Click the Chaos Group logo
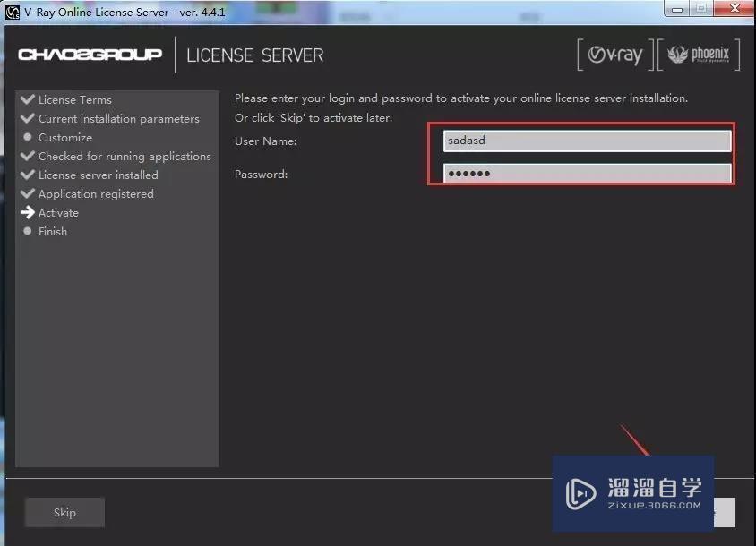The width and height of the screenshot is (756, 546). click(x=90, y=55)
